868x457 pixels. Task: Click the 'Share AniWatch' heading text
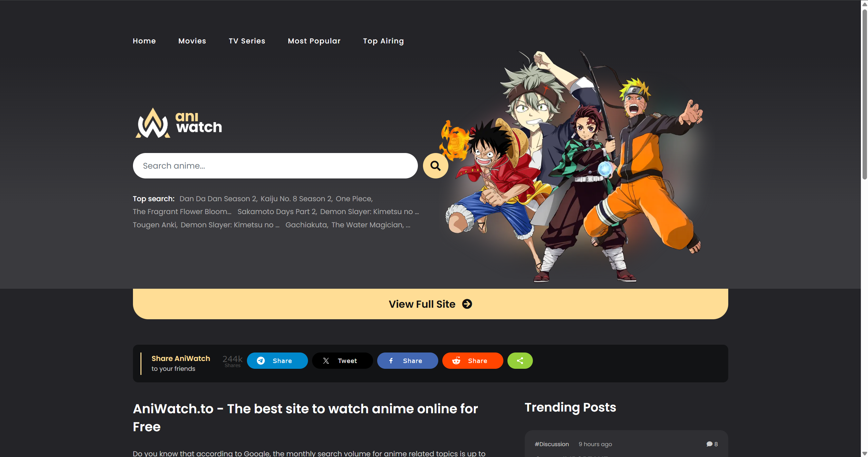pos(181,359)
